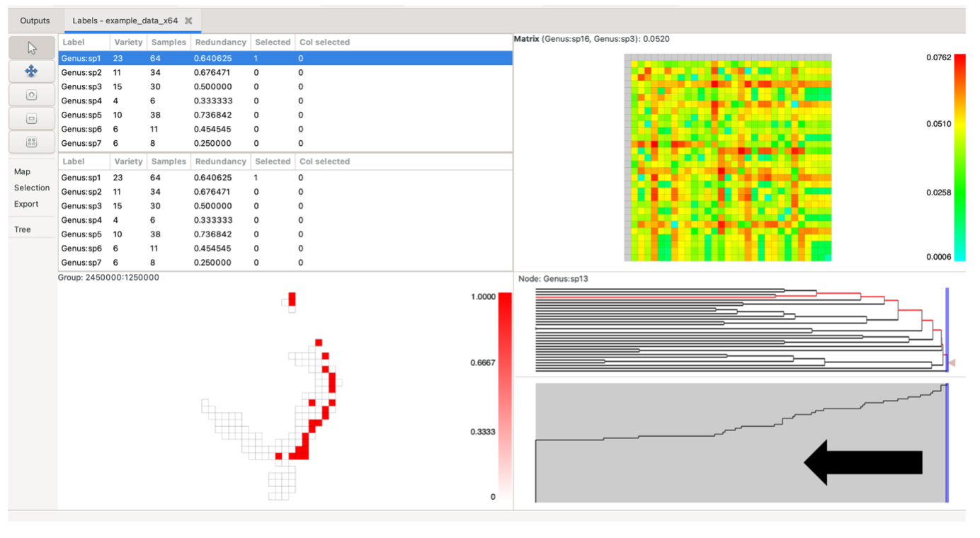This screenshot has height=538, width=980.
Task: Click the tree node marker triangle
Action: coord(952,363)
